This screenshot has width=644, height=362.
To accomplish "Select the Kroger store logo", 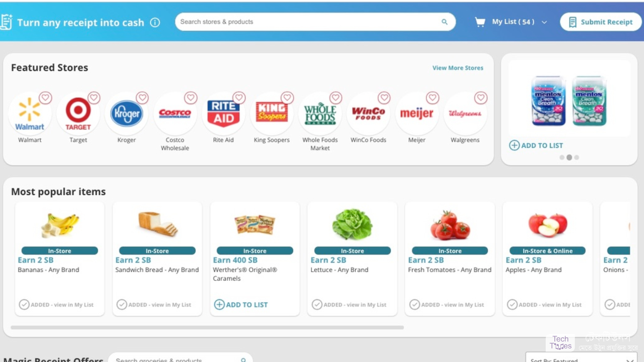I will tap(126, 114).
